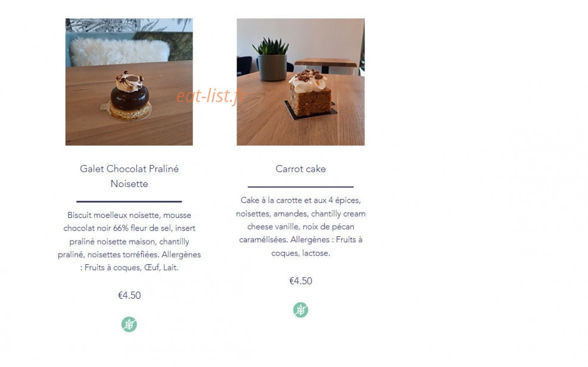This screenshot has height=367, width=588.
Task: Click the Biscuit moelleux noisette description
Action: tap(129, 241)
